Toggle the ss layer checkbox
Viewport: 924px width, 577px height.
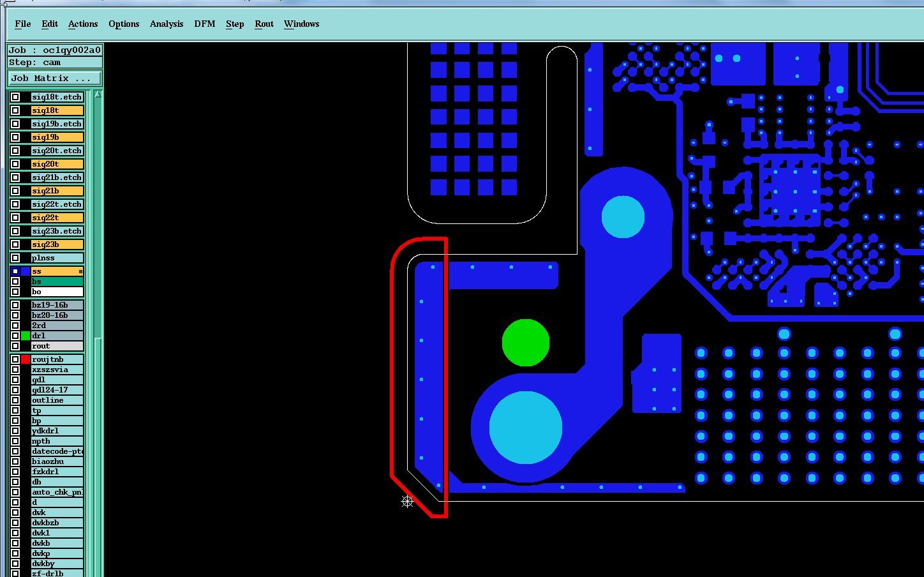tap(15, 271)
